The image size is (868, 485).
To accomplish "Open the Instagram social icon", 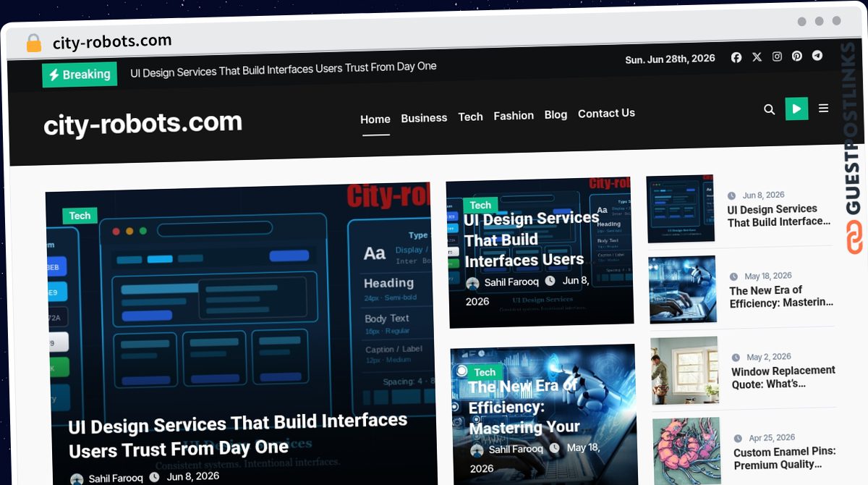I will click(777, 56).
